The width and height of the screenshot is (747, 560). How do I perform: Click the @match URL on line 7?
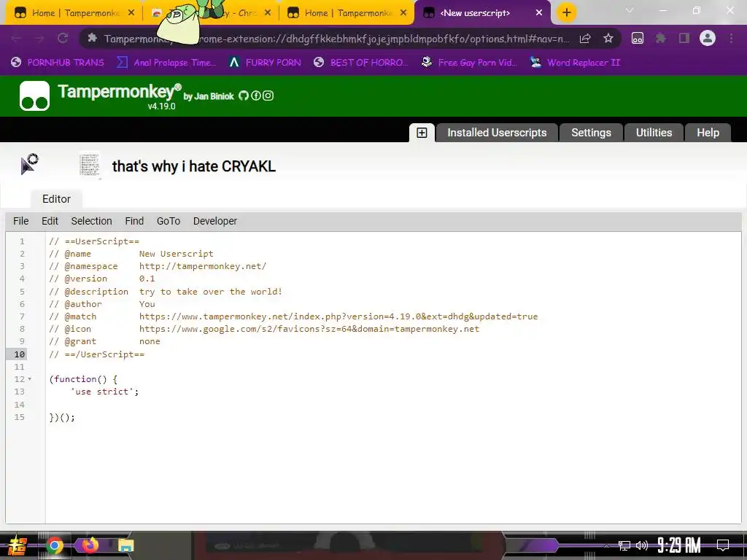pyautogui.click(x=338, y=316)
